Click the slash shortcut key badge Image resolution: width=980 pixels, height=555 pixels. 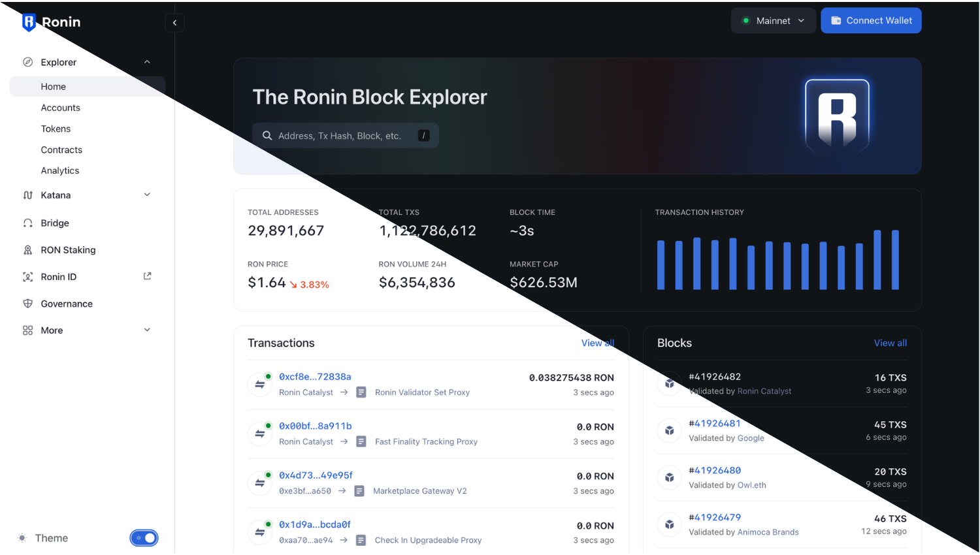coord(423,135)
